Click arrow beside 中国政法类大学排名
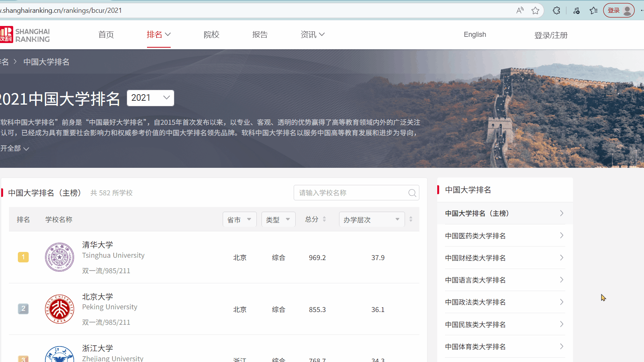Image resolution: width=644 pixels, height=362 pixels. [x=561, y=302]
